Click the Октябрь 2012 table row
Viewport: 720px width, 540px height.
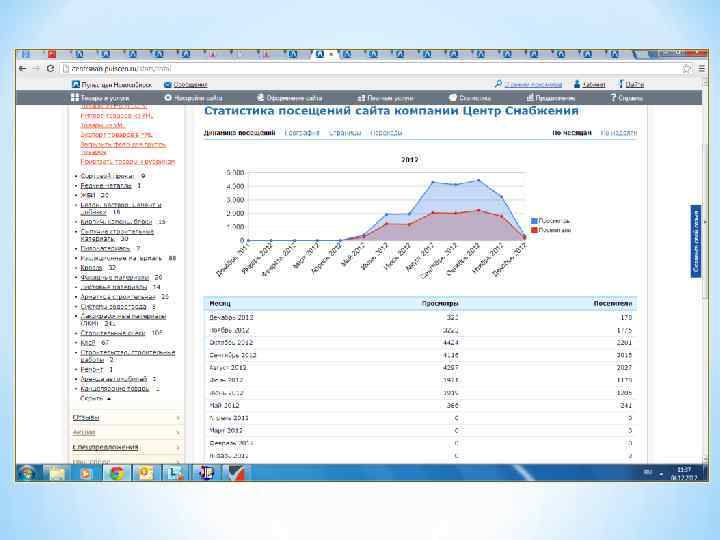(420, 343)
